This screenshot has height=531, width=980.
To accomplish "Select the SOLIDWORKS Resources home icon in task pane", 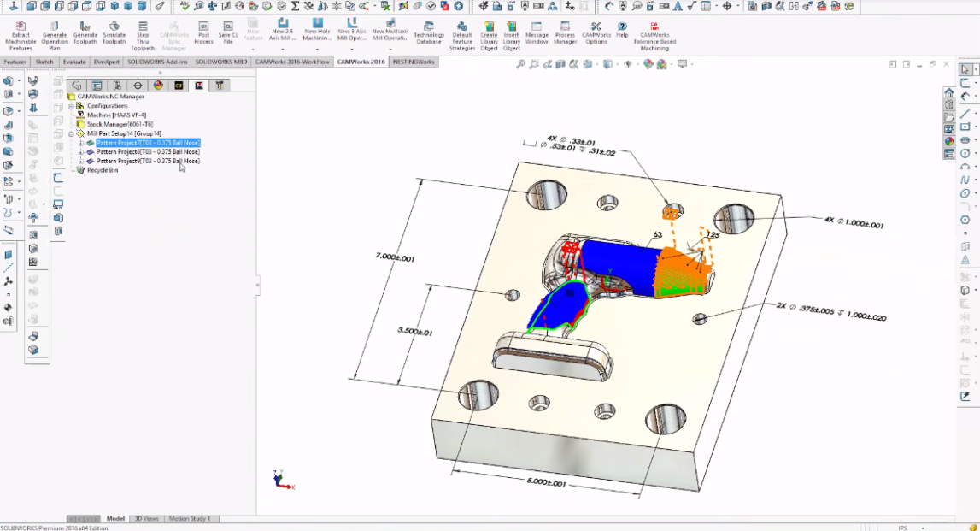I will [x=948, y=92].
